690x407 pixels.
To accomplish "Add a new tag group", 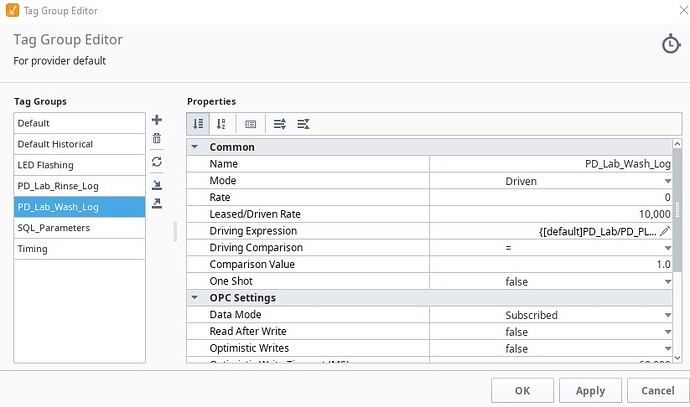I will (x=157, y=120).
